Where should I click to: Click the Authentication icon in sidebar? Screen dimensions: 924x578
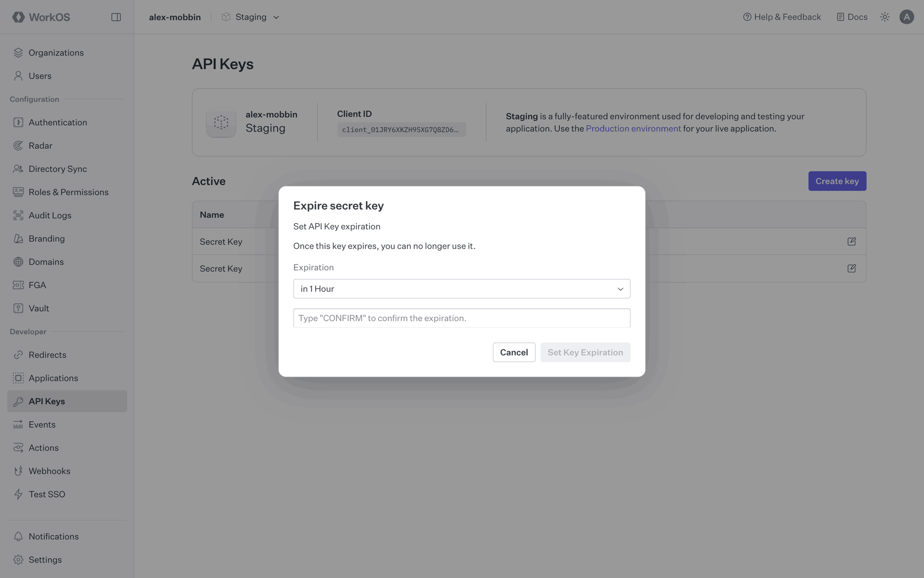pos(18,122)
